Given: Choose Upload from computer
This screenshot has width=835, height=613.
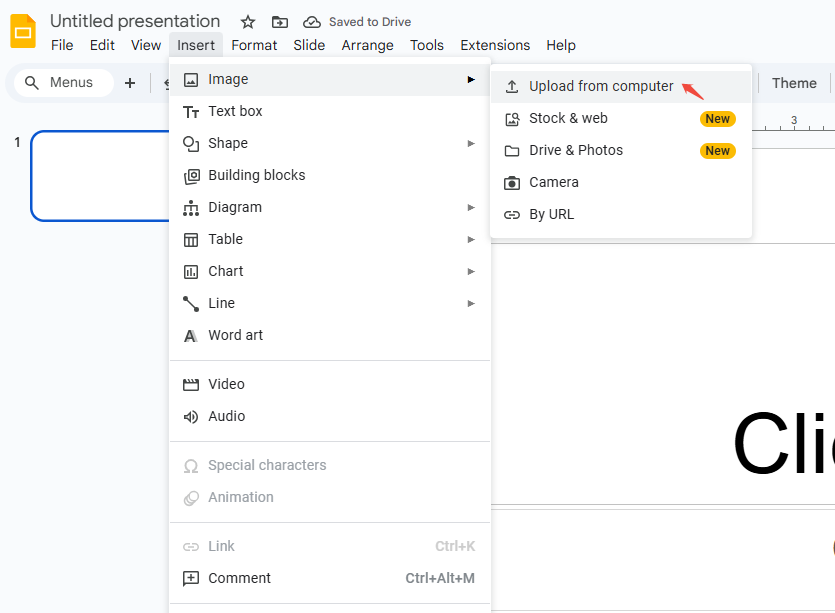Looking at the screenshot, I should coord(601,87).
